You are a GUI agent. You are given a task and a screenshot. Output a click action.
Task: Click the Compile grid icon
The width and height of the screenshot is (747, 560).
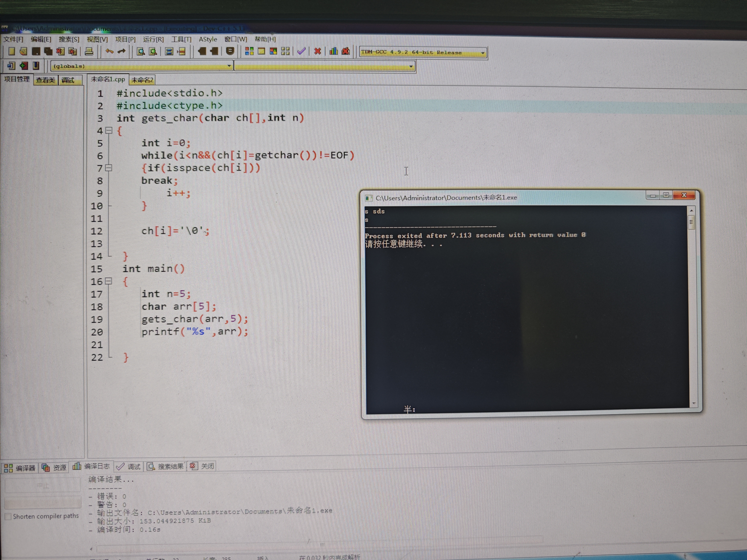point(249,51)
